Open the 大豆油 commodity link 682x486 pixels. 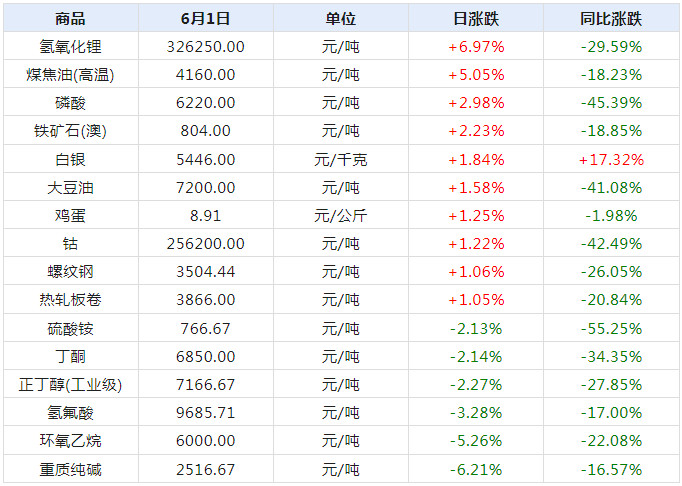point(70,187)
